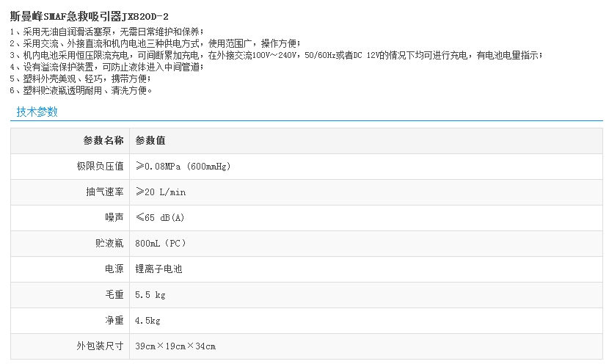Select the 电源 row label
The image size is (609, 364).
coord(114,269)
